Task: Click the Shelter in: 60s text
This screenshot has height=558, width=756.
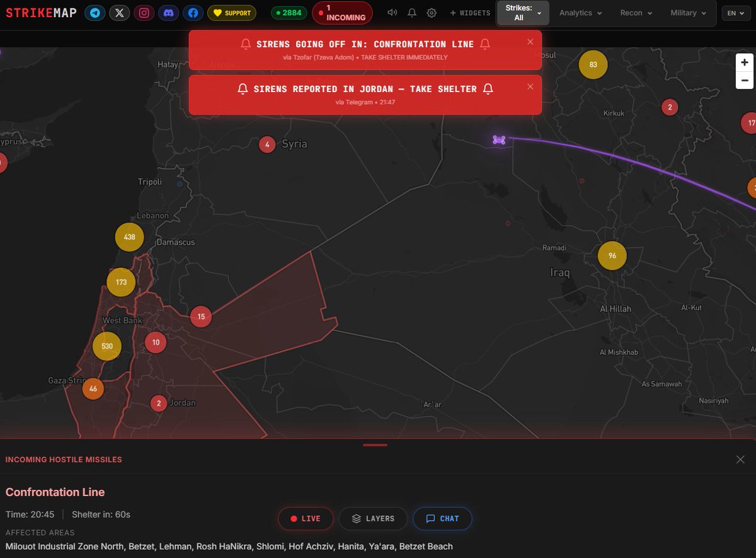Action: (x=101, y=514)
